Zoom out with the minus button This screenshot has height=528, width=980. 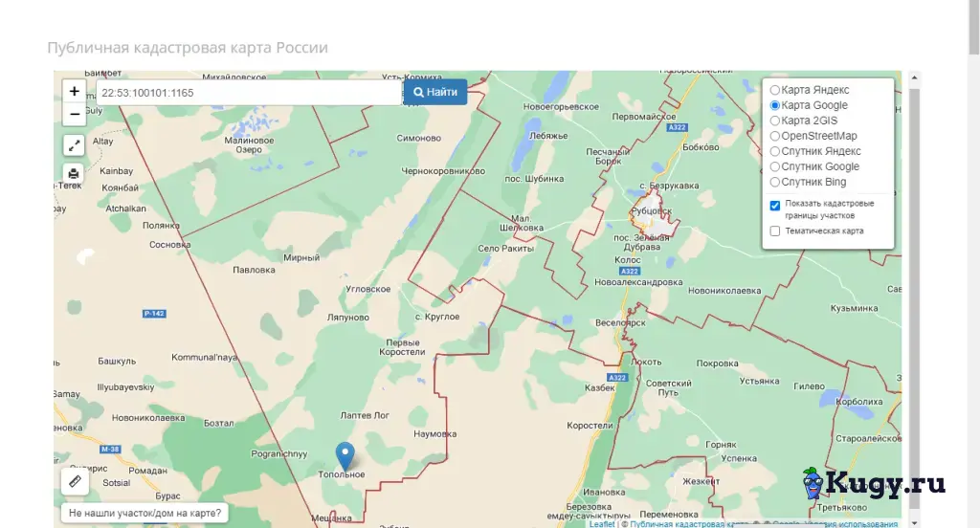pos(75,115)
